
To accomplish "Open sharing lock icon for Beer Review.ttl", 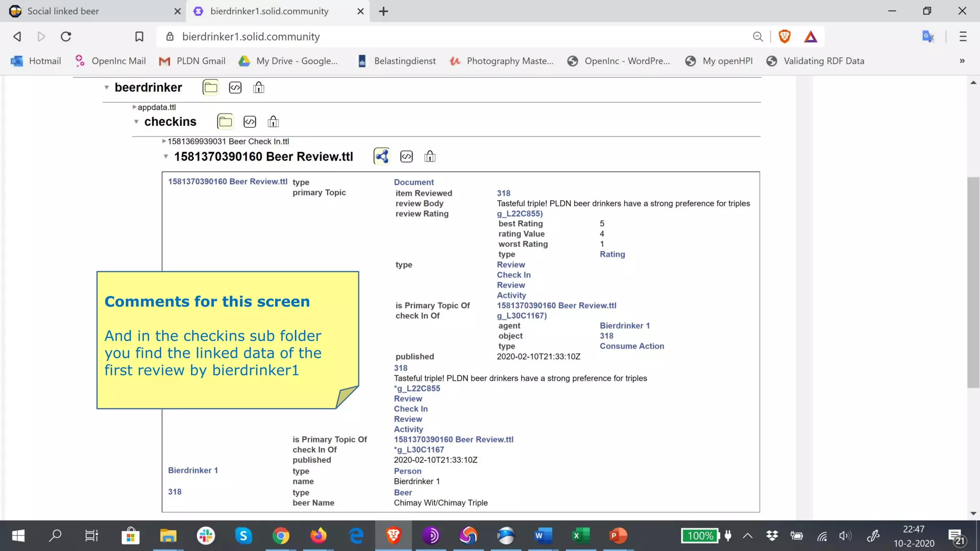I will point(430,156).
